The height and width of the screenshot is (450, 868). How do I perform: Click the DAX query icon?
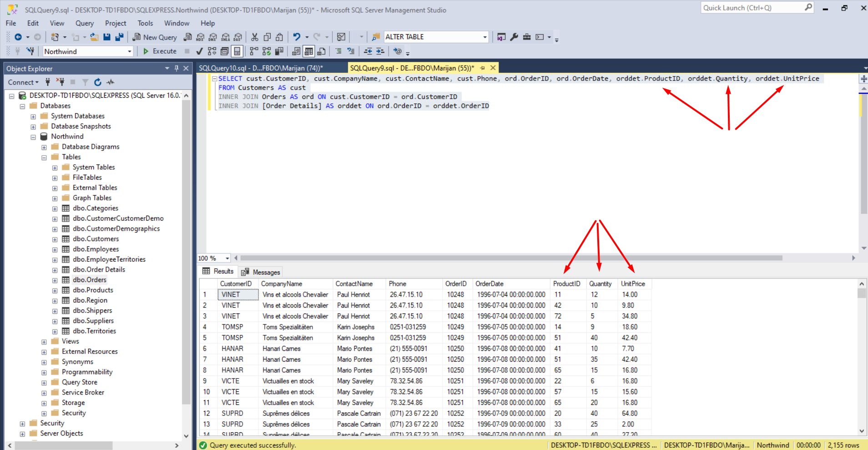click(238, 37)
